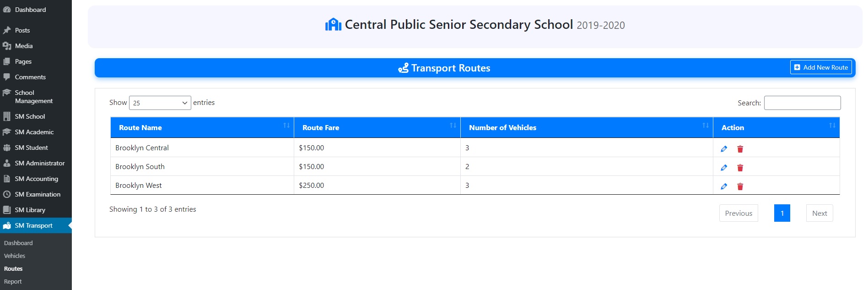868x290 pixels.
Task: Open Report under SM Transport
Action: coord(13,281)
